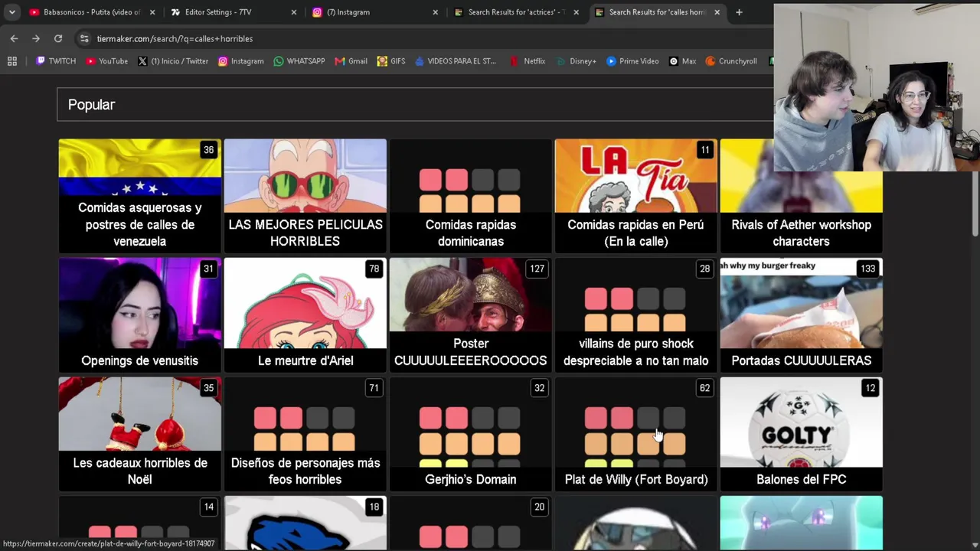
Task: Open the Gmail bookmark
Action: 351,61
